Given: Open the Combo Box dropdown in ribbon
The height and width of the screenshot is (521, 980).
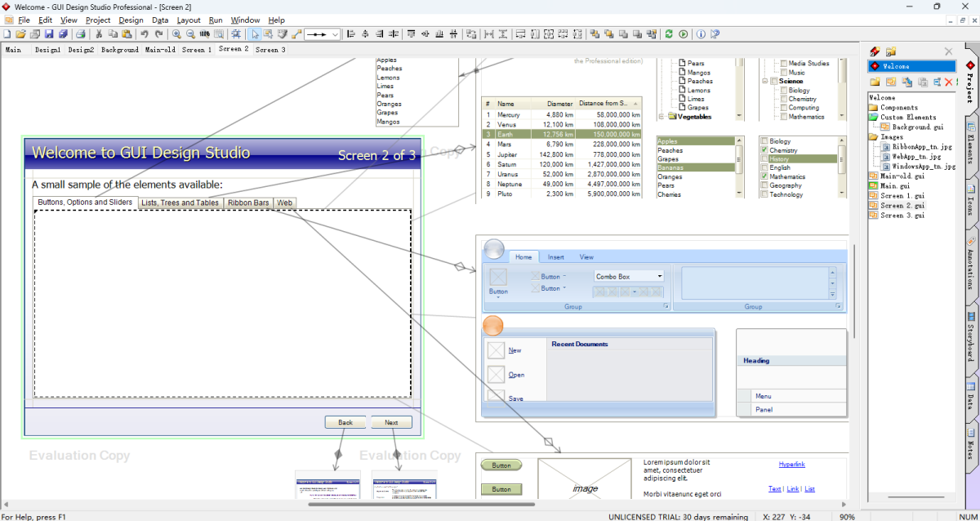Looking at the screenshot, I should tap(660, 277).
